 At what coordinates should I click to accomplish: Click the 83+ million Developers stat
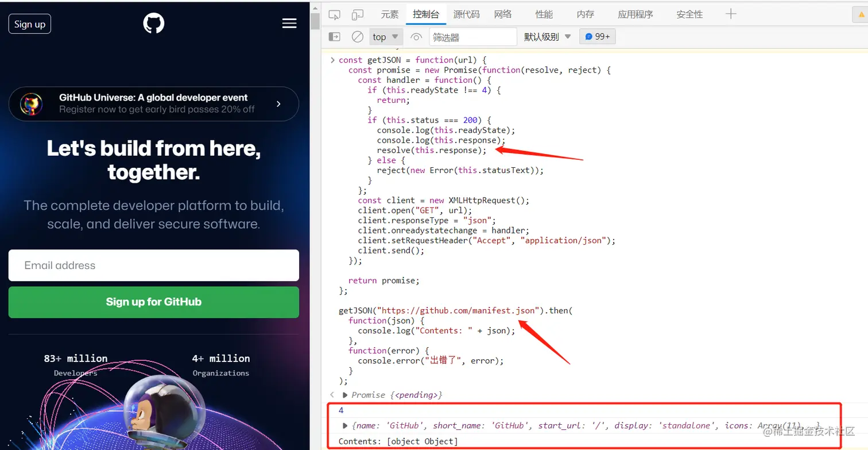click(76, 366)
